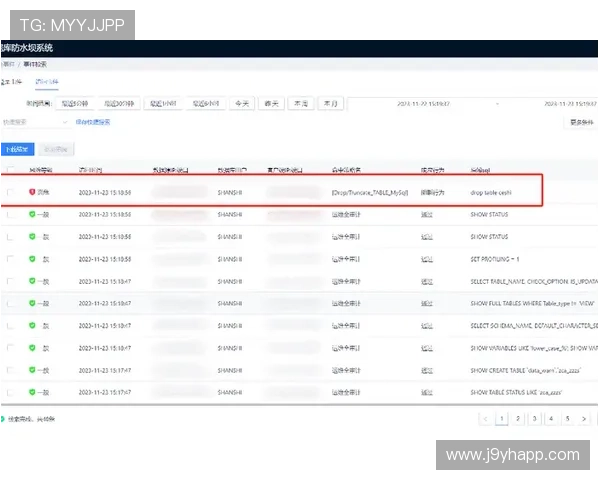This screenshot has width=600, height=480.
Task: Switch to the second tab in the tab bar
Action: point(47,81)
